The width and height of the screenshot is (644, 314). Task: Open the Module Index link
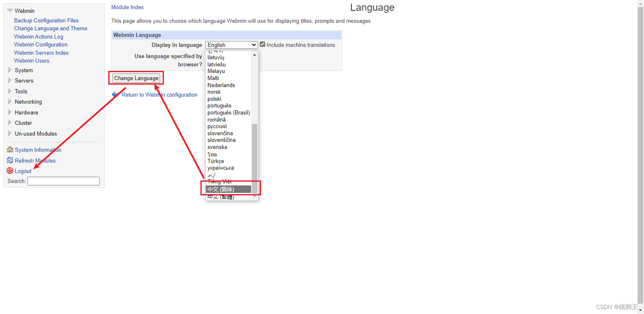127,7
